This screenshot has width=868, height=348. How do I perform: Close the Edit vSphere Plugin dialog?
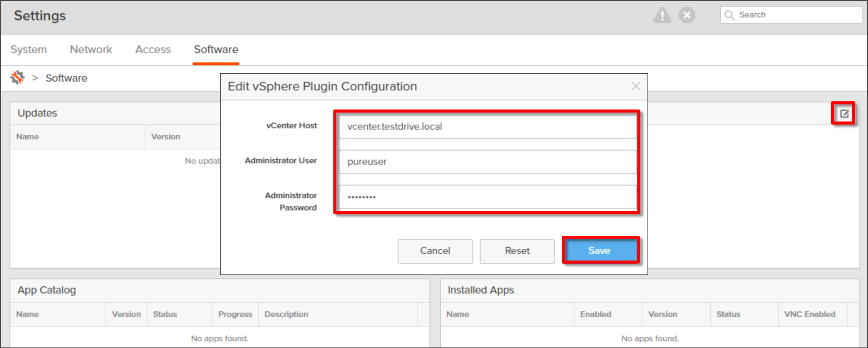tap(636, 86)
